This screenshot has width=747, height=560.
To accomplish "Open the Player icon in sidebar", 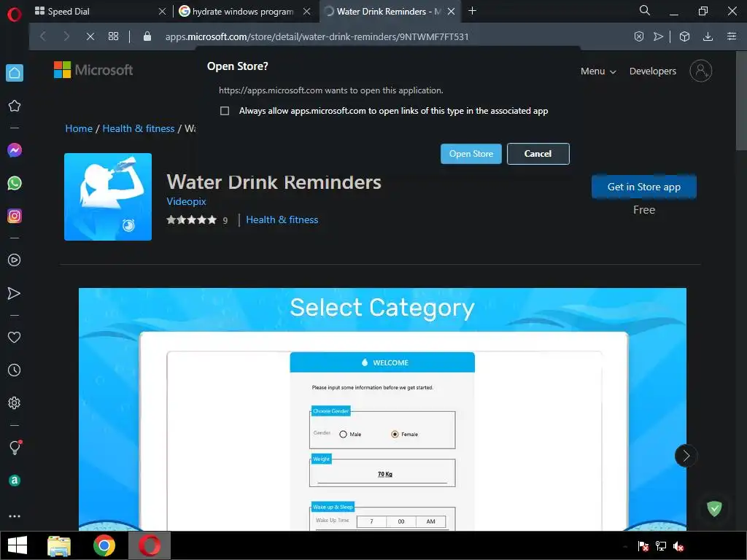I will (15, 260).
